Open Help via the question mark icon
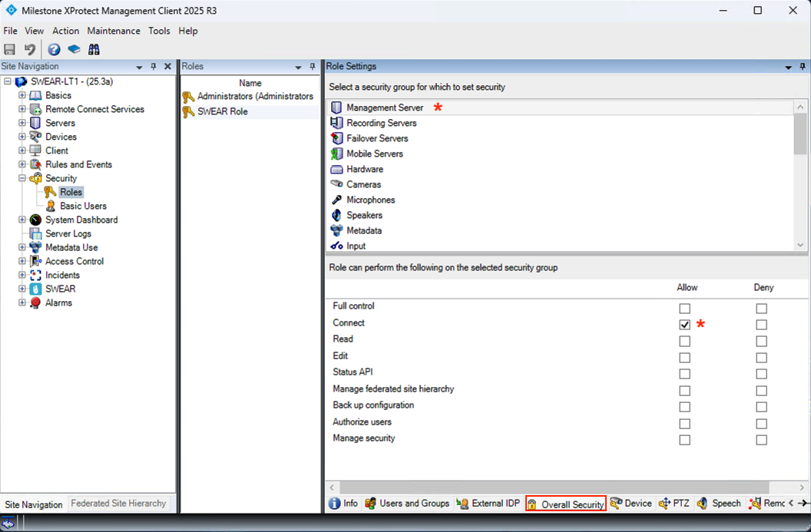811x532 pixels. coord(54,49)
